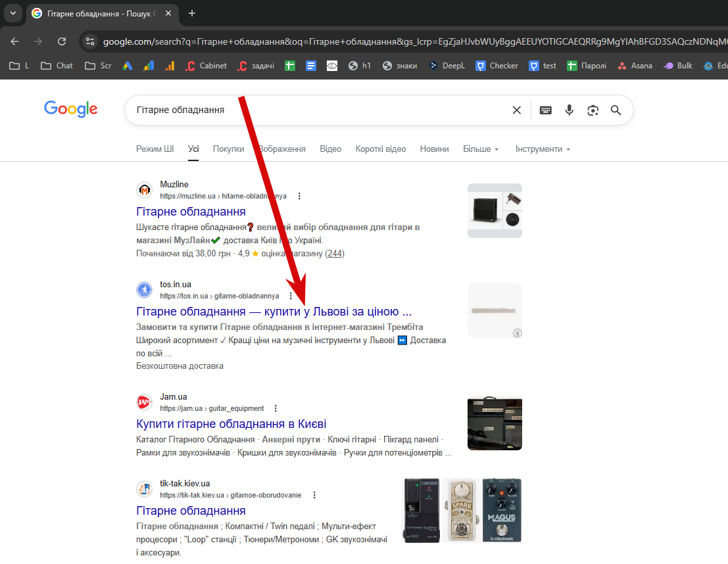Open the Asana bookmark

(635, 66)
